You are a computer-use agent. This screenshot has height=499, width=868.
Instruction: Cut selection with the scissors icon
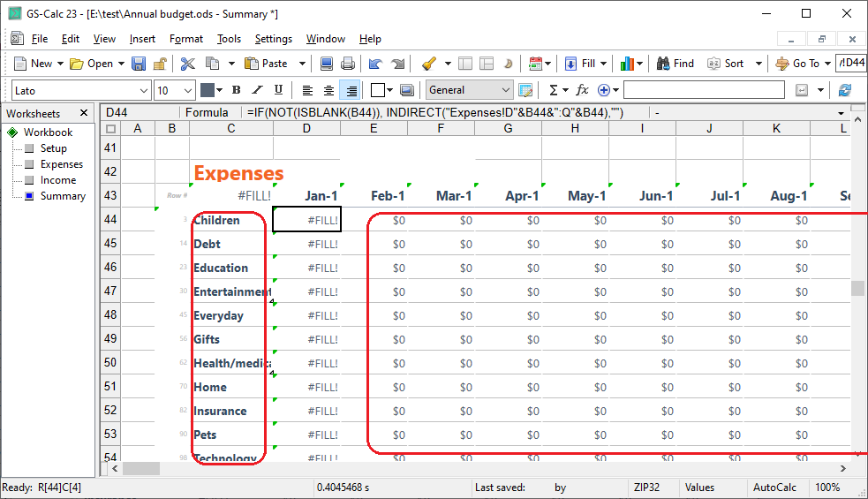(188, 64)
